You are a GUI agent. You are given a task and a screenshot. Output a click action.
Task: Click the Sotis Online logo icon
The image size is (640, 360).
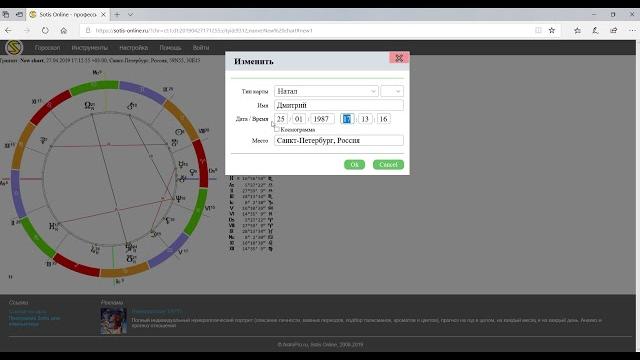pyautogui.click(x=14, y=48)
